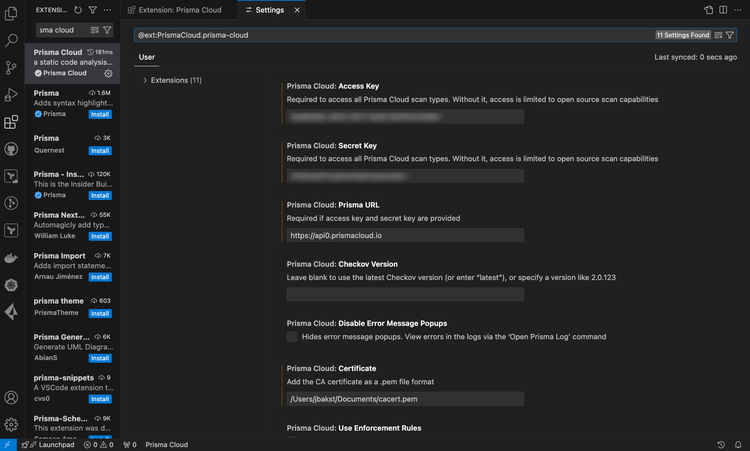Open the Run and Debug view
Image resolution: width=750 pixels, height=451 pixels.
pyautogui.click(x=11, y=95)
